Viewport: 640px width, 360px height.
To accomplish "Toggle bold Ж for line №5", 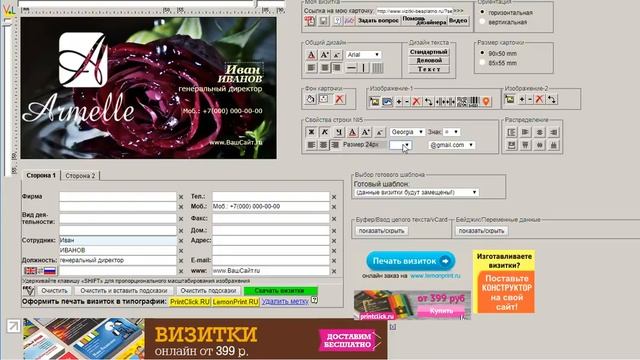I will (311, 132).
